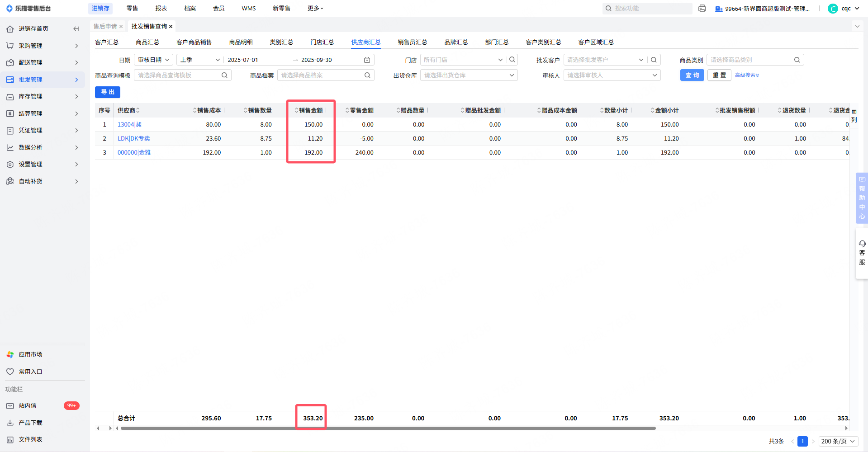Click the search icon beside 门店 field
Viewport: 868px width, 452px height.
coord(512,60)
